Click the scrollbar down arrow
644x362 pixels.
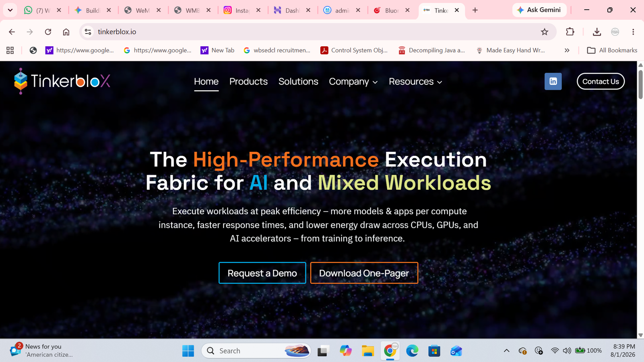coord(640,335)
